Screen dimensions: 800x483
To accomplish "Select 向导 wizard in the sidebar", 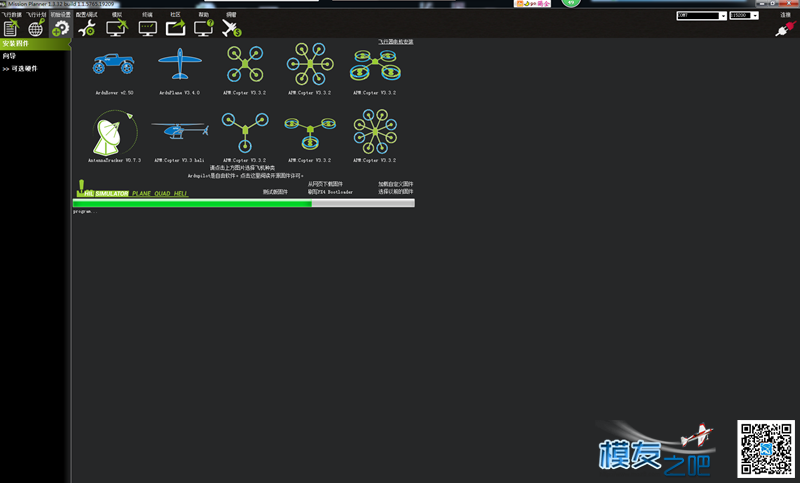I will coord(10,56).
